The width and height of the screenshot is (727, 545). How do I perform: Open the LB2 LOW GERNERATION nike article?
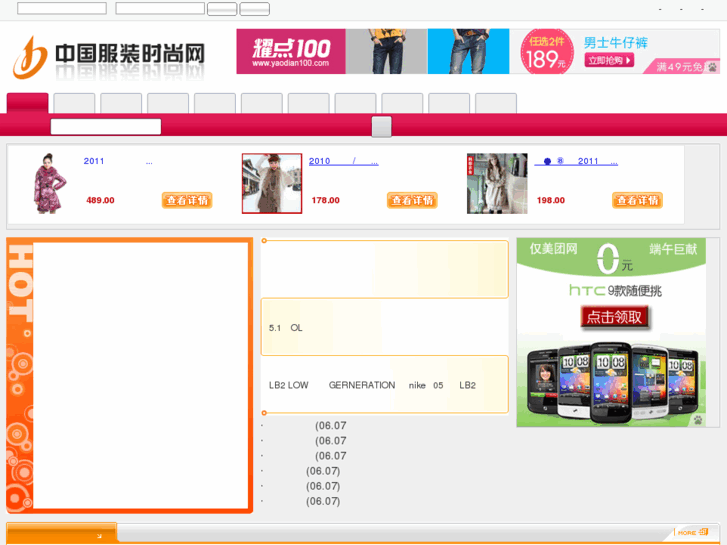[372, 385]
